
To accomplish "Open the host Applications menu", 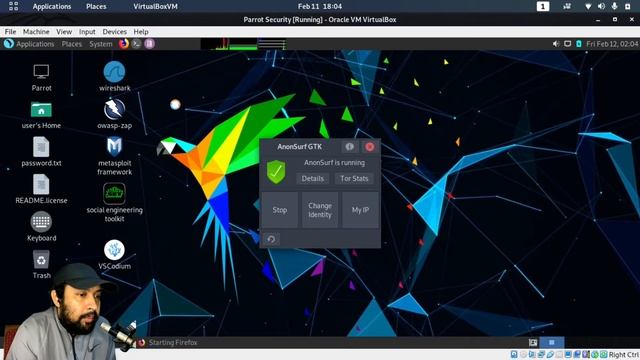I will [x=52, y=6].
